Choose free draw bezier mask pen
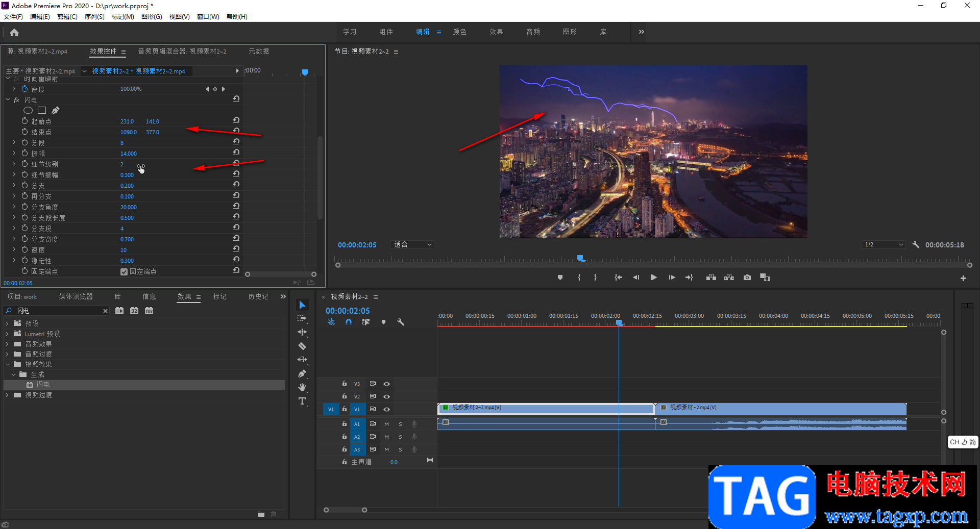 [x=56, y=110]
